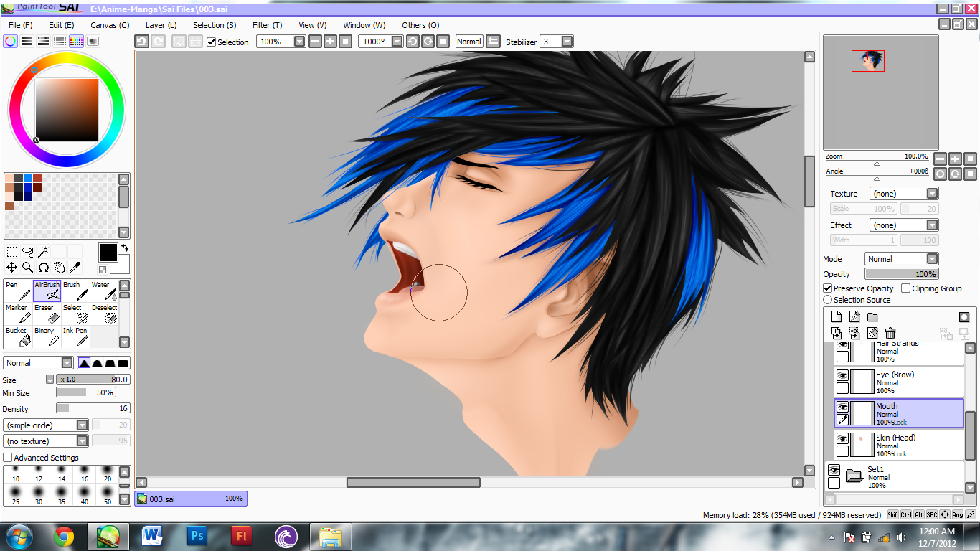Screen dimensions: 980x551
Task: Select the rectangular selection tool
Action: [x=12, y=252]
